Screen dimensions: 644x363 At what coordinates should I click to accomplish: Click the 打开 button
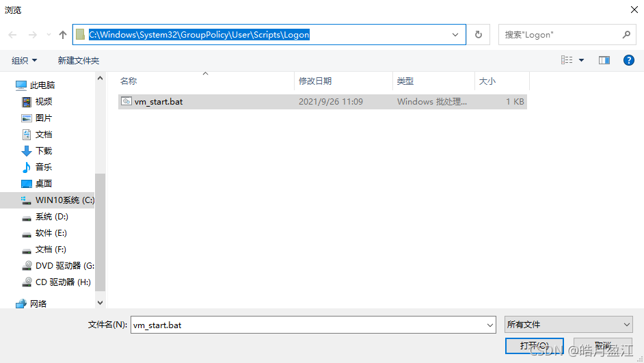(535, 346)
